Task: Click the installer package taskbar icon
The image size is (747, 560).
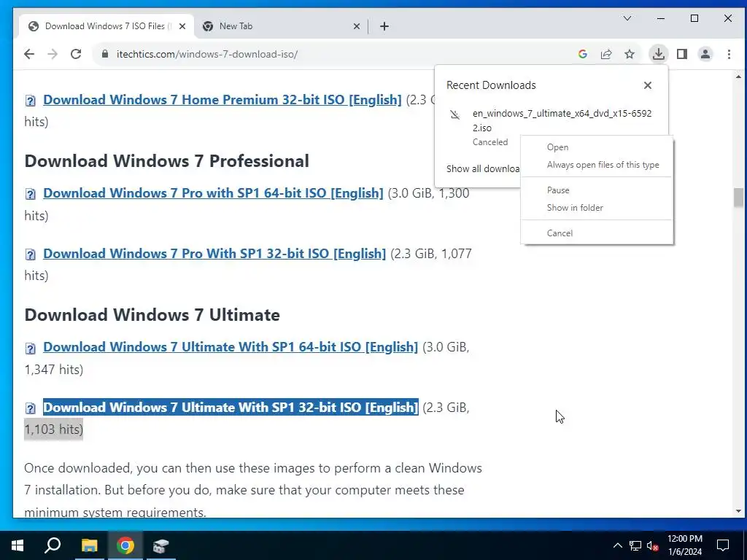Action: coord(161,545)
